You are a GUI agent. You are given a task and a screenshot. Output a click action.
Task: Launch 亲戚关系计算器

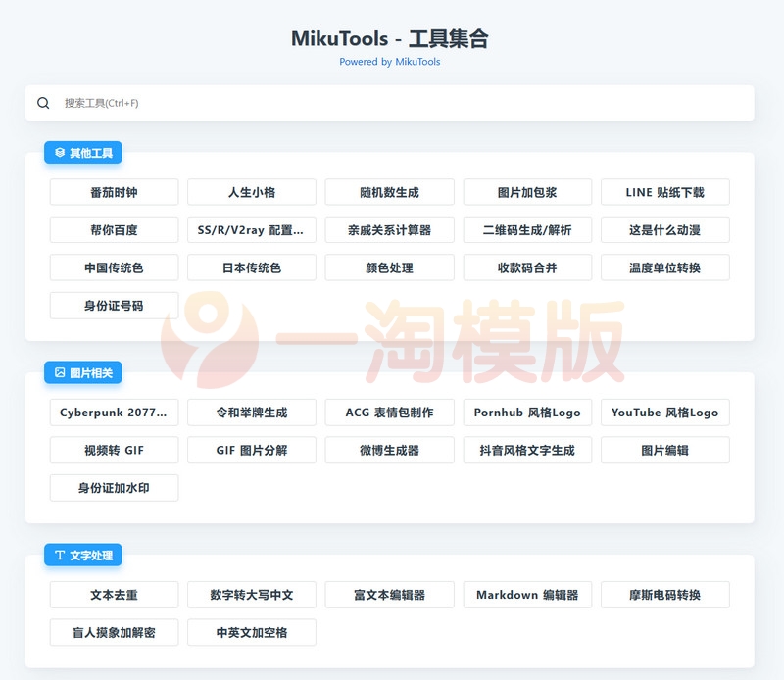click(389, 230)
